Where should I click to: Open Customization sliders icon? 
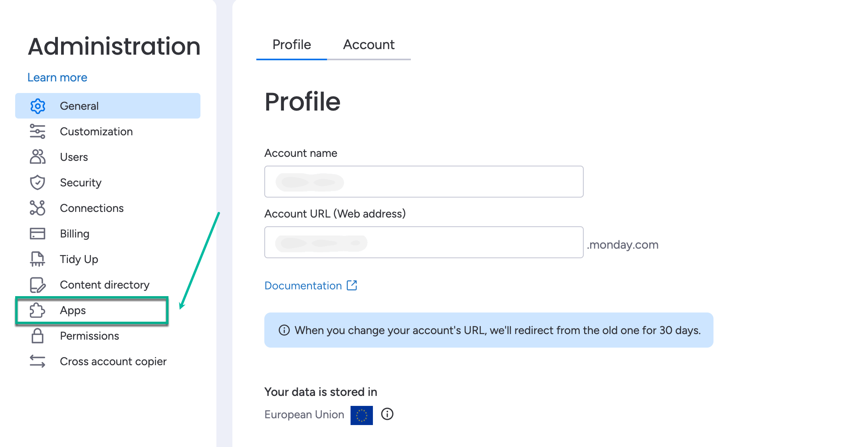38,132
